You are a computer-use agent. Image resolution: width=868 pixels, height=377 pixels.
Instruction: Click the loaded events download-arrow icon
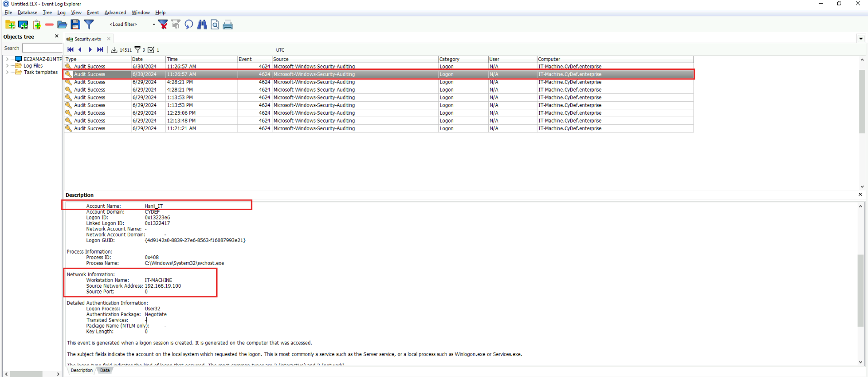click(114, 50)
